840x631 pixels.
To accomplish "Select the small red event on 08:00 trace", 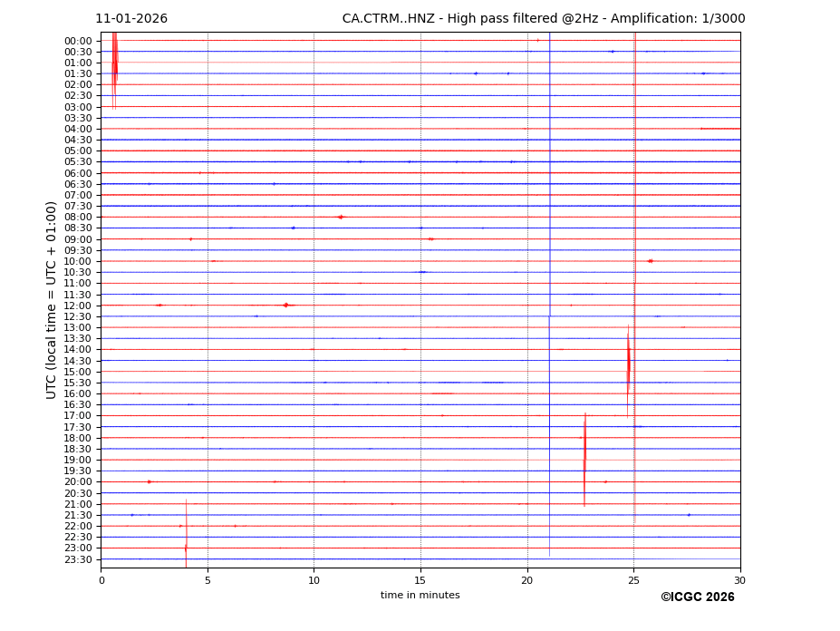I will [340, 217].
